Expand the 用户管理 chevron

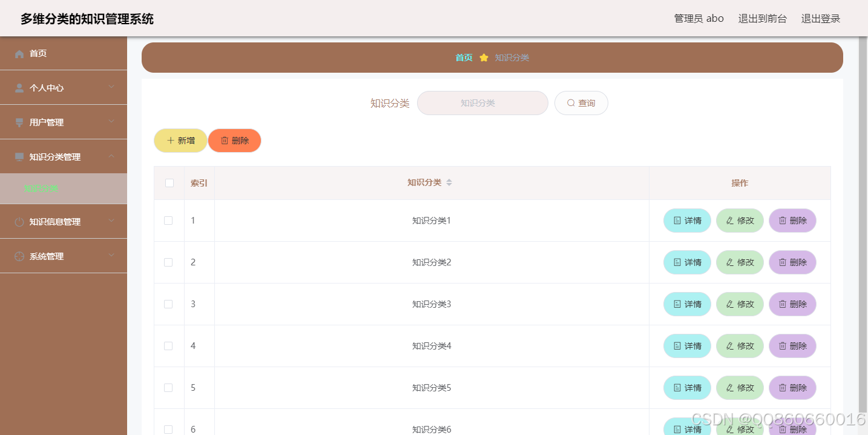tap(111, 122)
